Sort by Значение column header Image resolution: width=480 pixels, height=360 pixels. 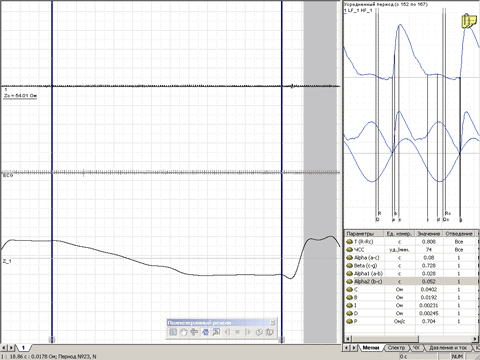pos(429,234)
